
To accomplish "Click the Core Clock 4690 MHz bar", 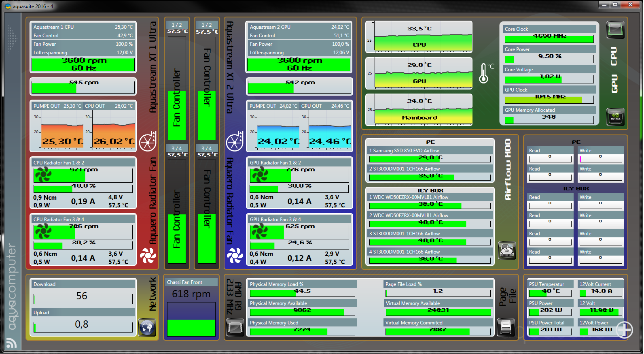I will click(x=549, y=39).
